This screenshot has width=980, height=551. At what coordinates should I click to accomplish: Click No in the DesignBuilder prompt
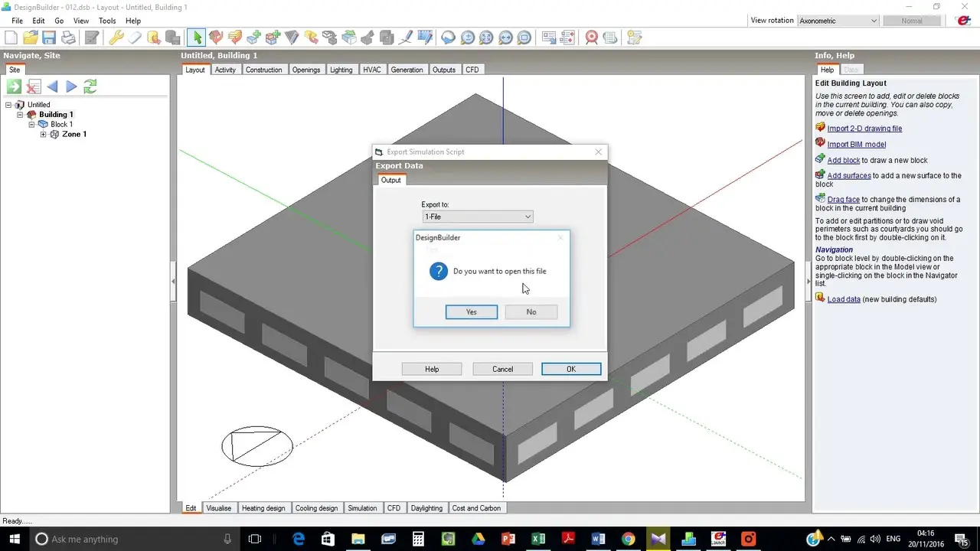pos(531,312)
